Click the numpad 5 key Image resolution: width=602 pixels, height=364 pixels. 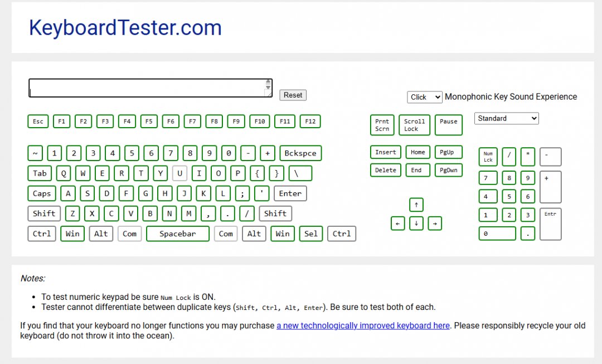pyautogui.click(x=509, y=197)
